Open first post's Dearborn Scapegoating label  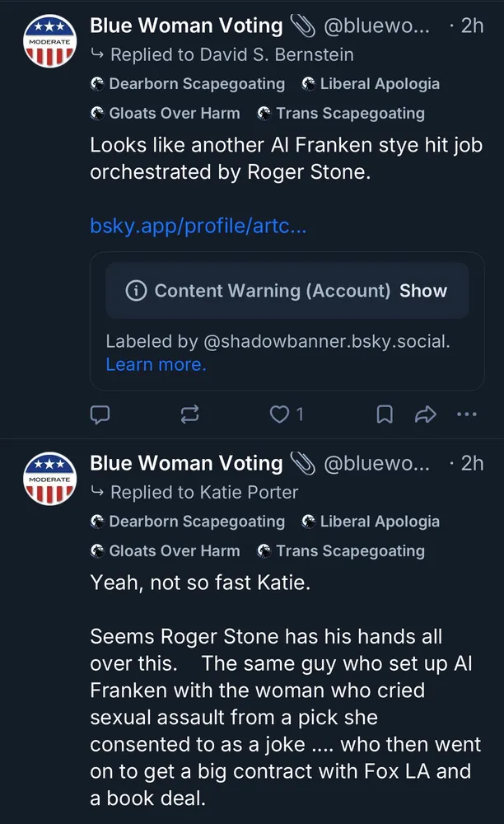188,84
